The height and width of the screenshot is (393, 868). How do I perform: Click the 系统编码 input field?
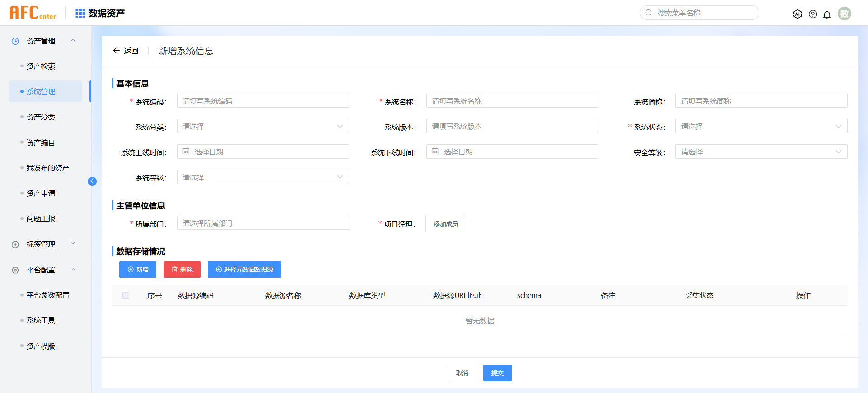pos(263,101)
